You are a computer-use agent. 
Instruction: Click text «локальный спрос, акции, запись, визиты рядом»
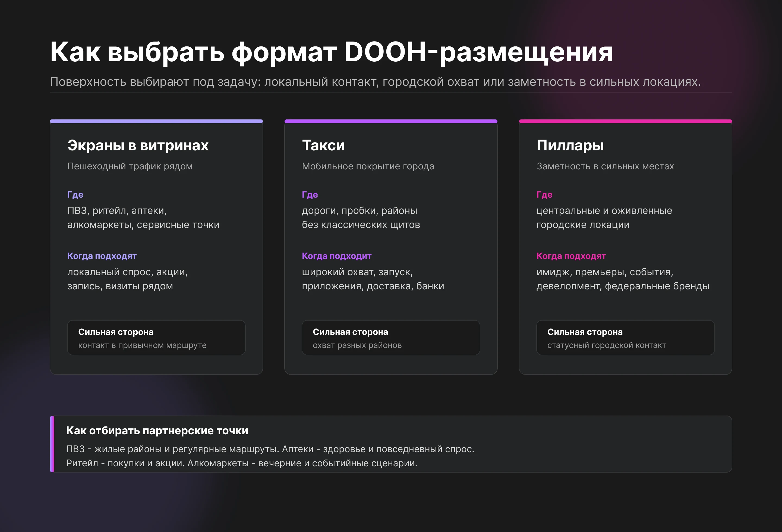tap(128, 279)
